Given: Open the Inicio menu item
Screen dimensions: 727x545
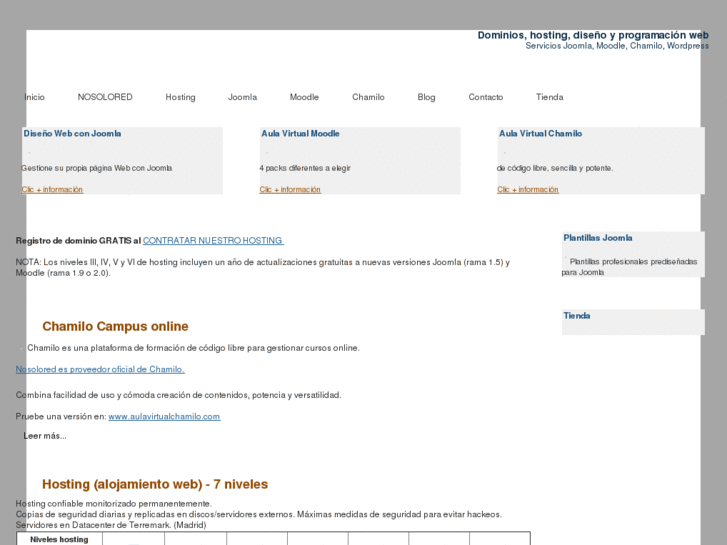Looking at the screenshot, I should tap(34, 97).
